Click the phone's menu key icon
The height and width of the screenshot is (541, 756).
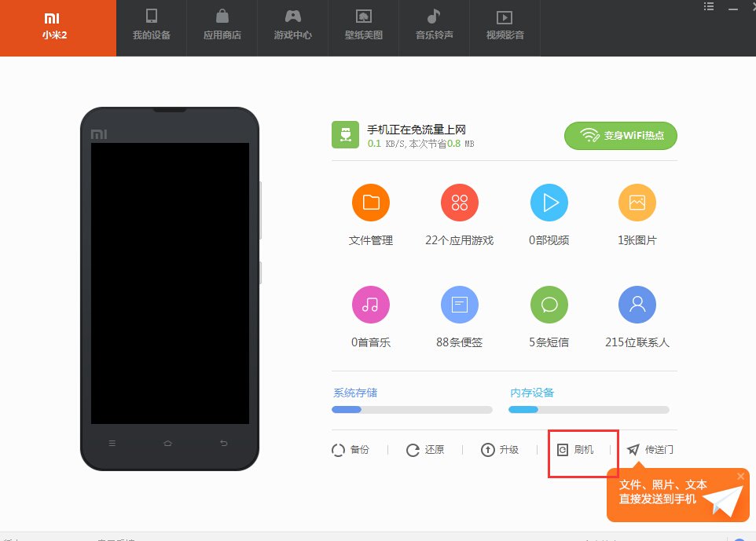tap(112, 443)
